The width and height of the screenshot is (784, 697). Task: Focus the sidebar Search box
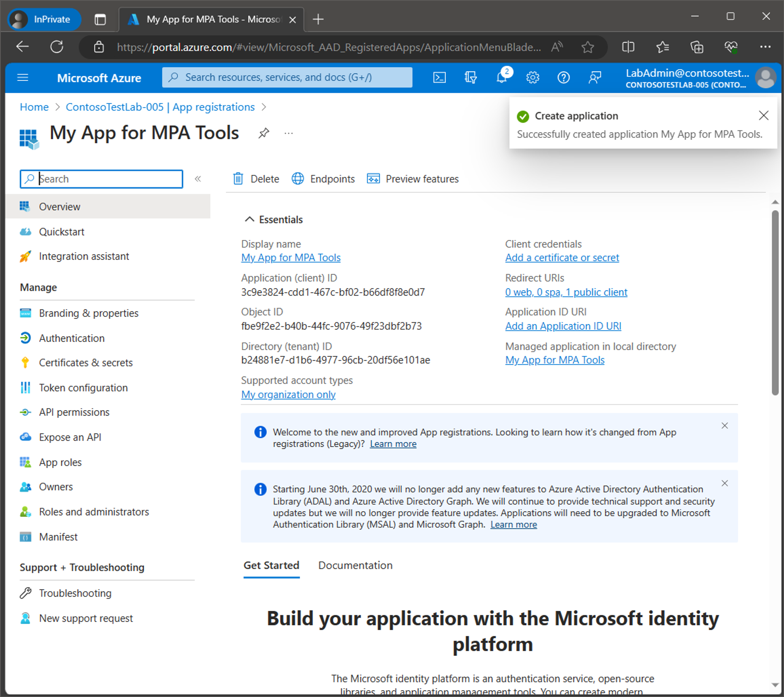101,179
